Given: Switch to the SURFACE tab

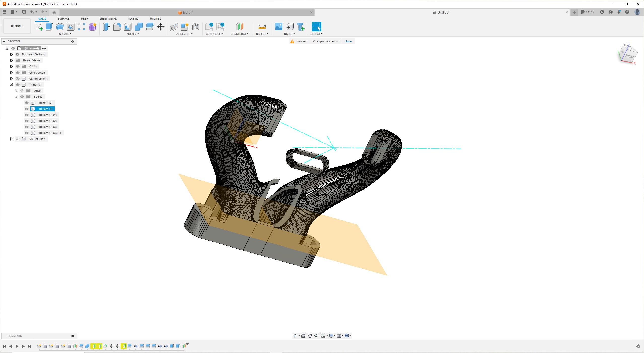Looking at the screenshot, I should pos(63,19).
